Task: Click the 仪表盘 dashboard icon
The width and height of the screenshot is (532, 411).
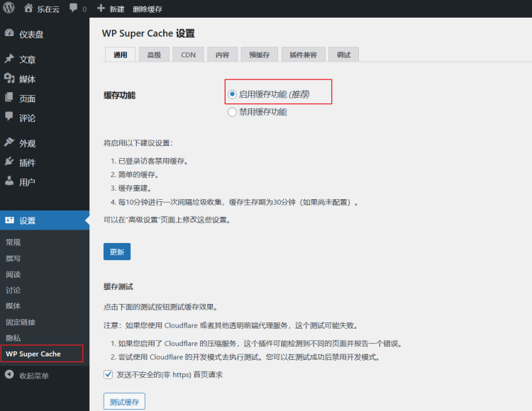Action: 9,33
